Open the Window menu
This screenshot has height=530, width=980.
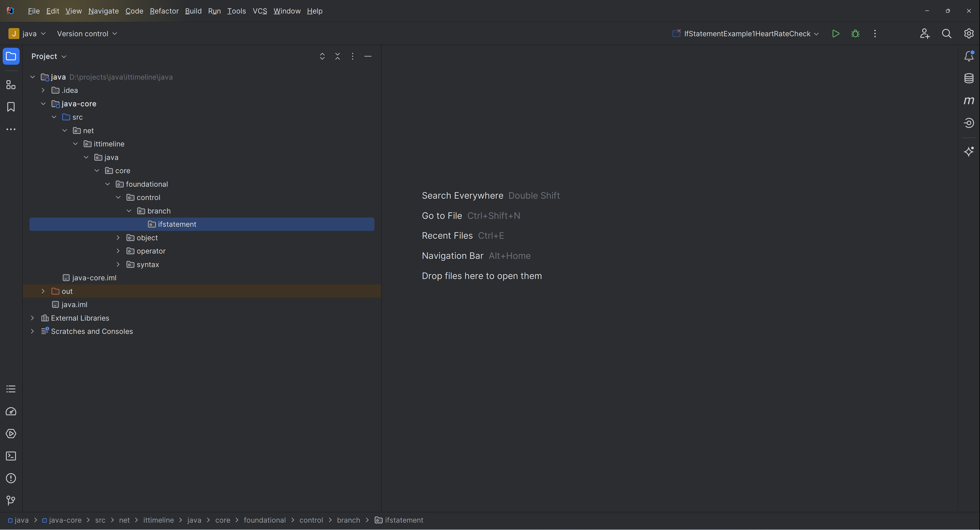(x=287, y=11)
